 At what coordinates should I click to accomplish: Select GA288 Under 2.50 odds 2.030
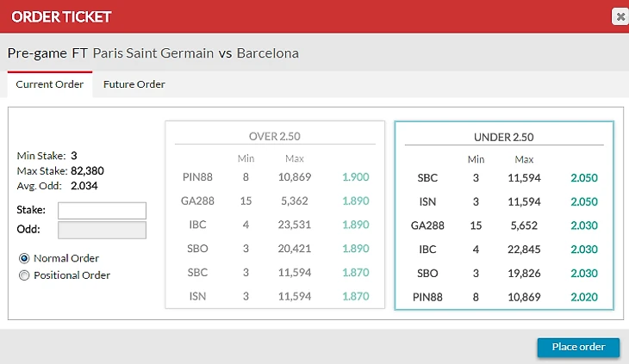[x=583, y=226]
